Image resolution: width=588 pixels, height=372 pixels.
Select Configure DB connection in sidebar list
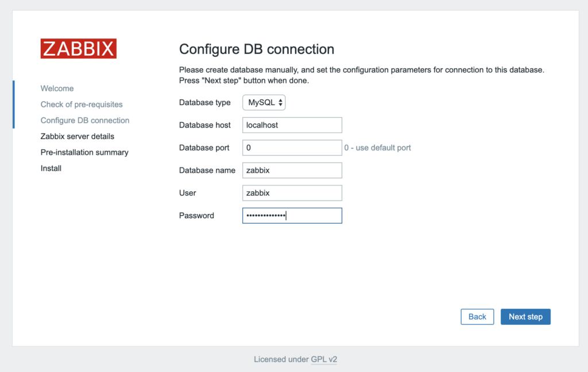coord(85,121)
